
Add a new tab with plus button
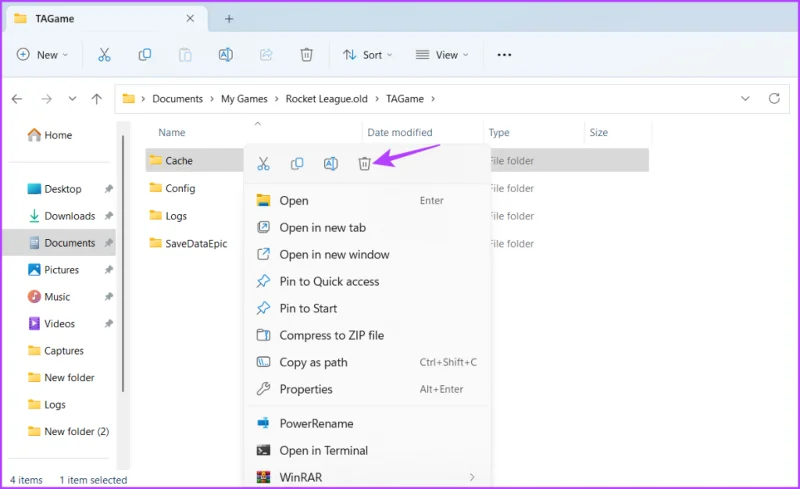click(x=229, y=19)
